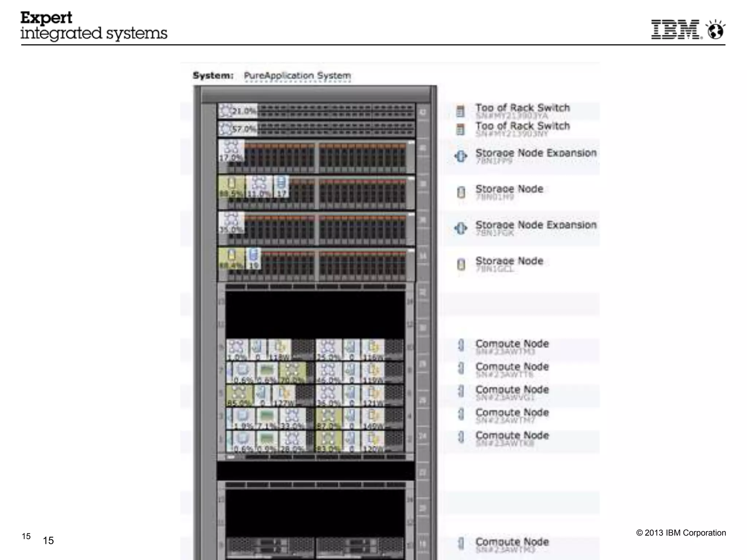Select the 35.0% storage expansion usage icon
Viewport: 747px width, 560px height.
231,223
